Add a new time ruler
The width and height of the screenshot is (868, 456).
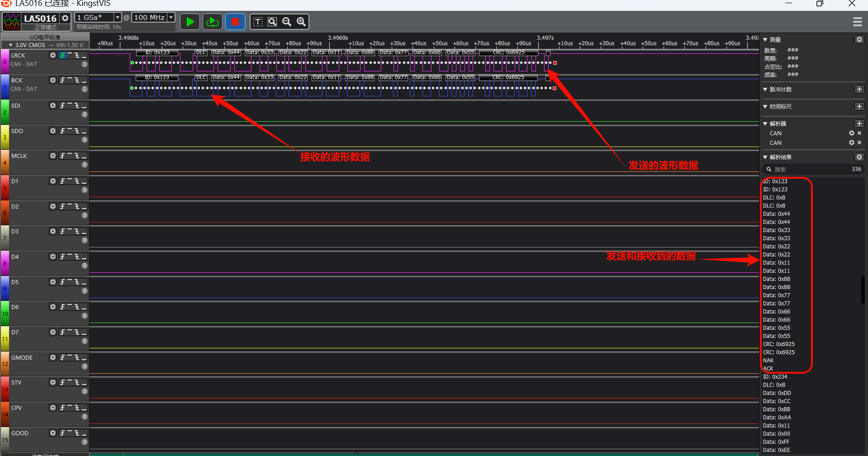[x=859, y=106]
